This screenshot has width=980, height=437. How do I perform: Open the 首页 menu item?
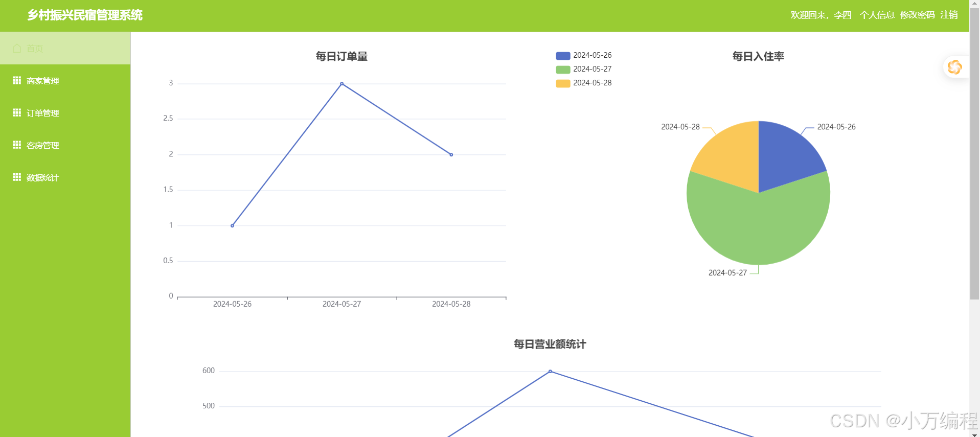(x=65, y=48)
